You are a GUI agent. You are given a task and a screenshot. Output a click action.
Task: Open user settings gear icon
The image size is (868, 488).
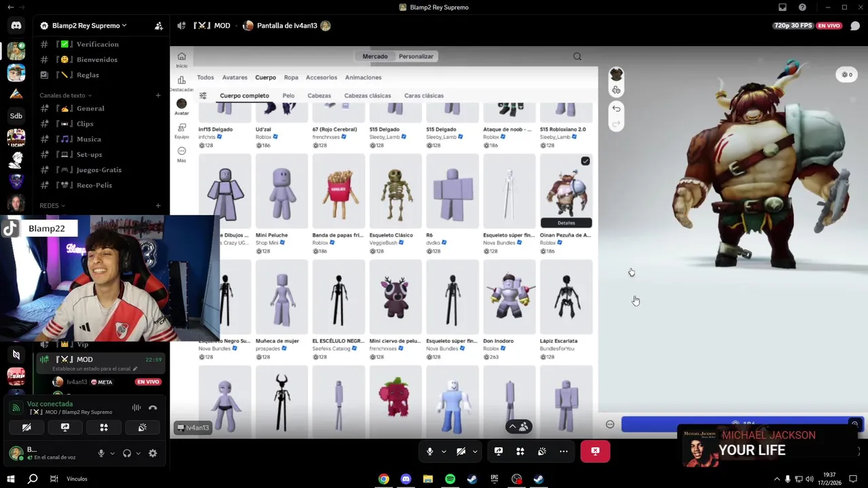153,453
